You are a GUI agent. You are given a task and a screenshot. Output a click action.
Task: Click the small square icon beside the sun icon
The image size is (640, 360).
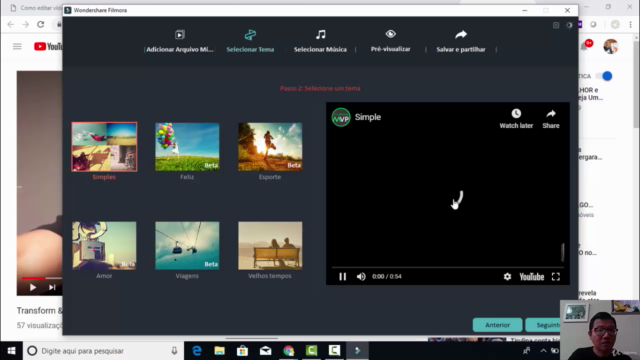tap(556, 25)
